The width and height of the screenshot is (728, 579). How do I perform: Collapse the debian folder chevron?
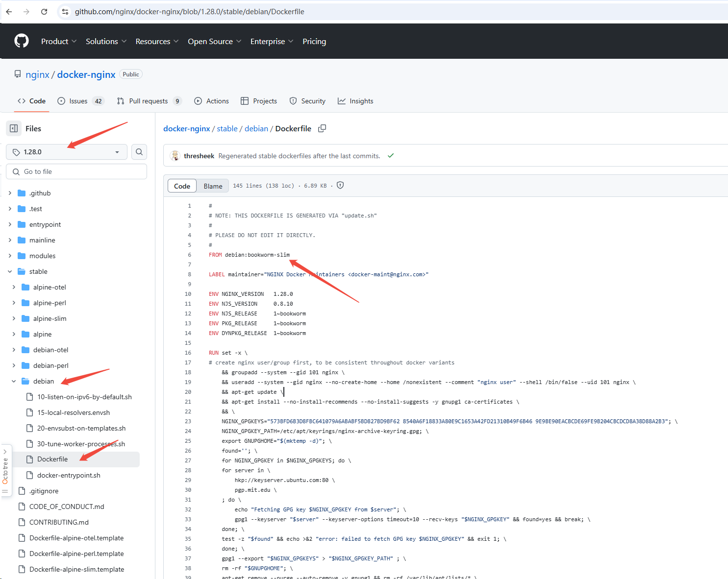[x=14, y=381]
